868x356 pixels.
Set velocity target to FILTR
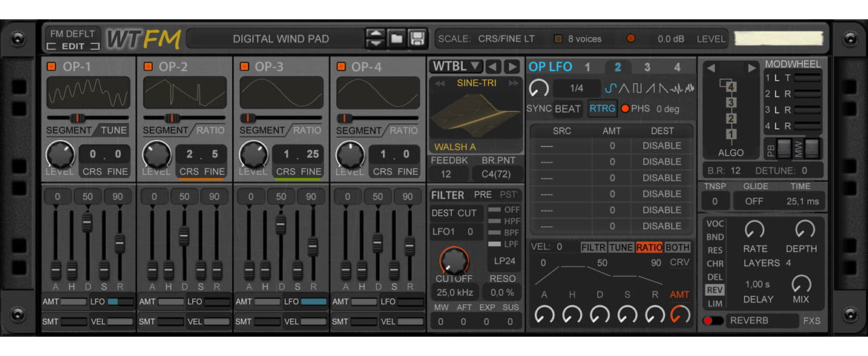[x=594, y=248]
